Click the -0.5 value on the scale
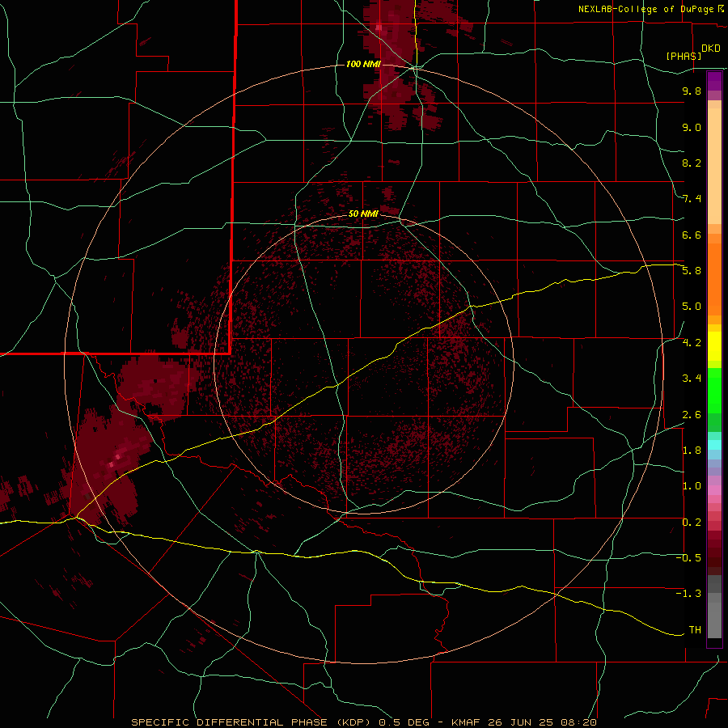Screen dimensions: 728x728 pyautogui.click(x=688, y=558)
